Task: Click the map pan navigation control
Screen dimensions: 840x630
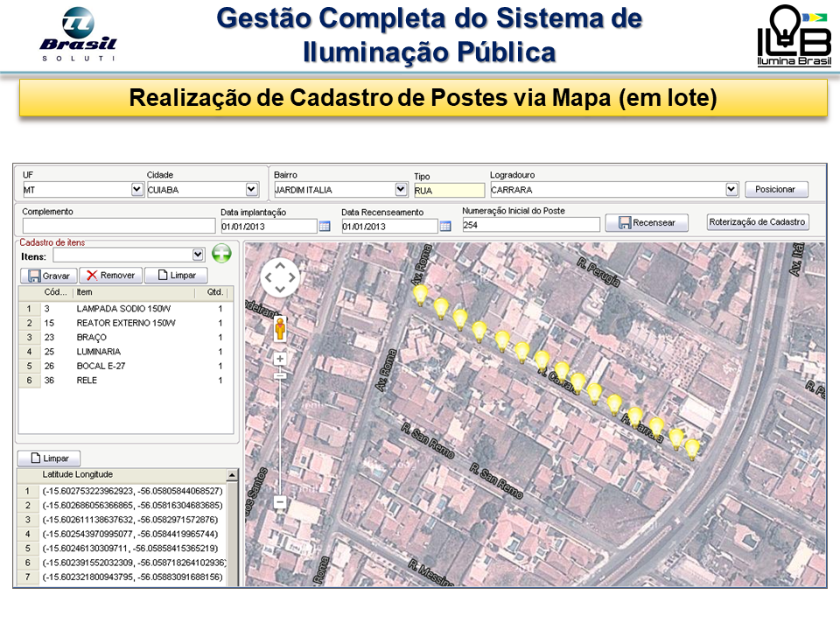Action: tap(280, 277)
